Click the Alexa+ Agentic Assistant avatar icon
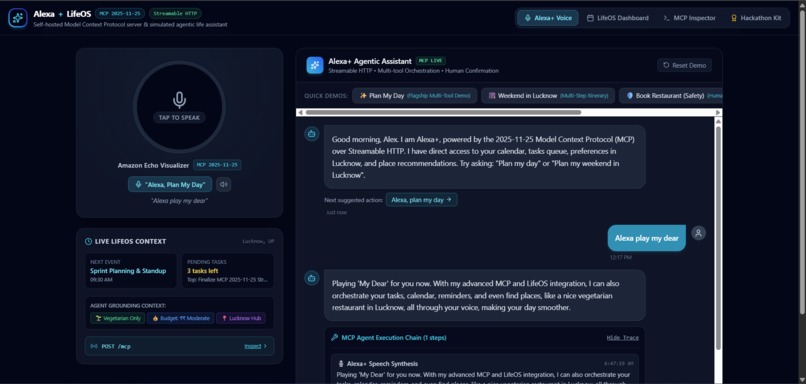This screenshot has width=806, height=384. (x=315, y=65)
